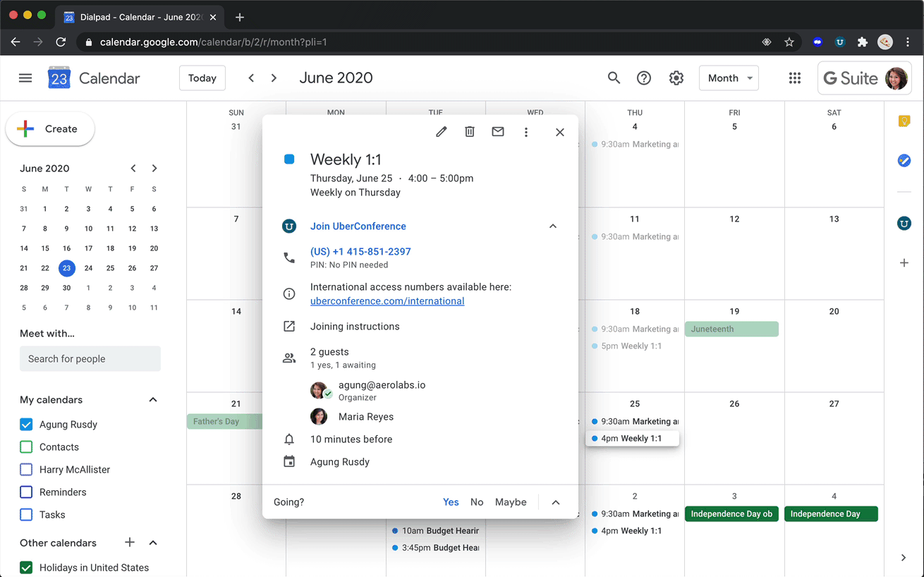Open the Support help icon
924x577 pixels.
(644, 78)
